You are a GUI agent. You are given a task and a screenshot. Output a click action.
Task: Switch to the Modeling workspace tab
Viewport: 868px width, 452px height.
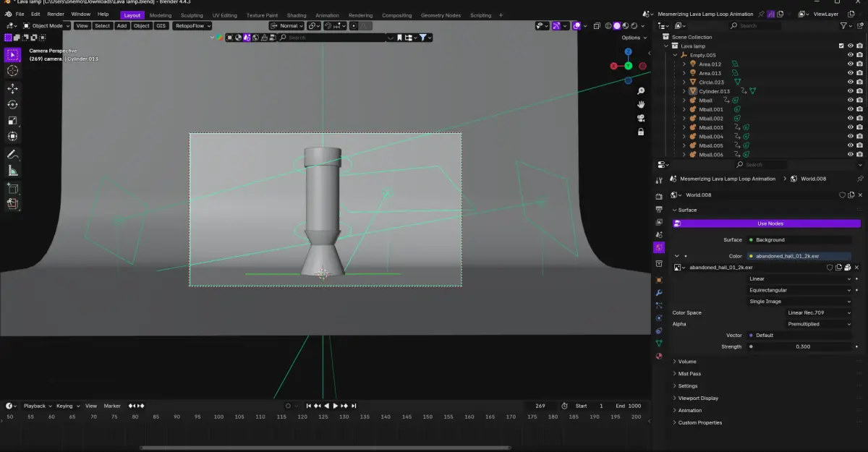click(x=161, y=15)
